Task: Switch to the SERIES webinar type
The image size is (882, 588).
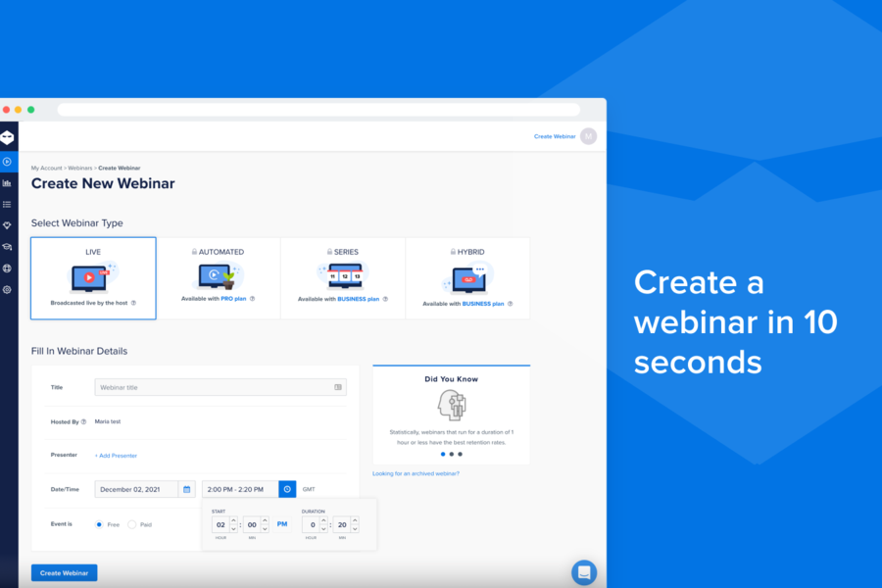Action: (343, 277)
